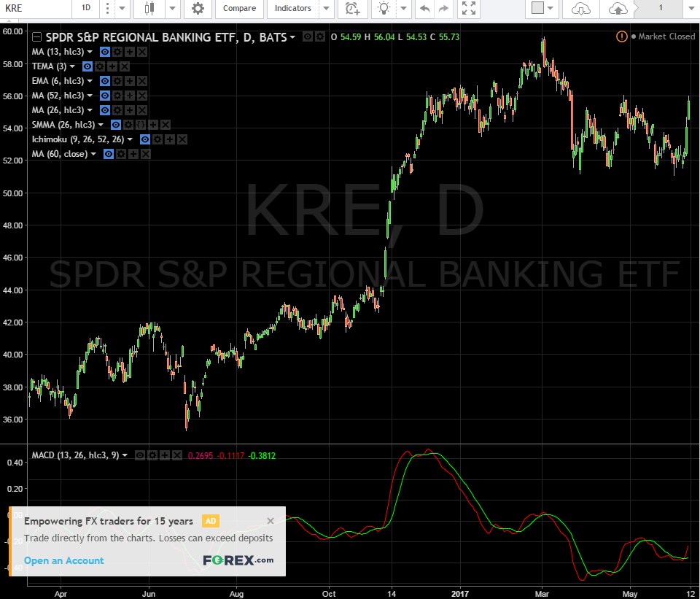Screen dimensions: 700x599
Task: Open gear settings beside the BATS title
Action: 320,36
